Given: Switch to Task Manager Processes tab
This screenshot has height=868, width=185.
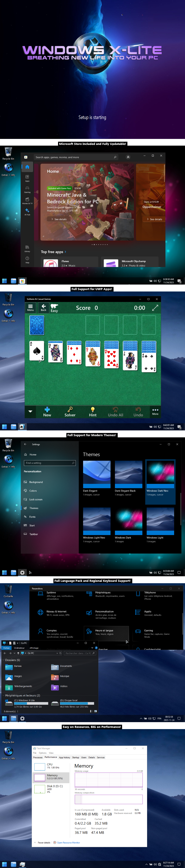Looking at the screenshot, I should click(x=38, y=758).
